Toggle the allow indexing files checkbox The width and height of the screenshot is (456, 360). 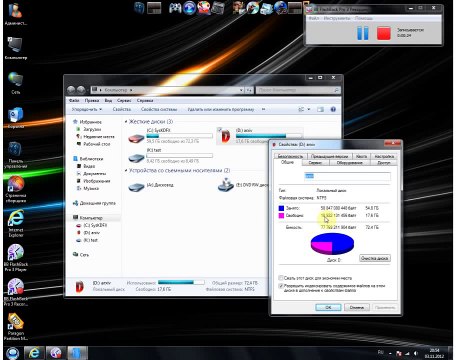tap(281, 286)
